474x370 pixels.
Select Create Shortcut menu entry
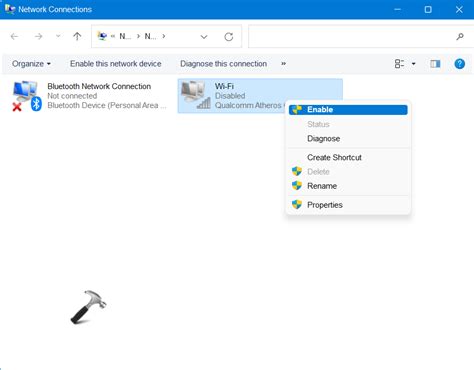[348, 157]
